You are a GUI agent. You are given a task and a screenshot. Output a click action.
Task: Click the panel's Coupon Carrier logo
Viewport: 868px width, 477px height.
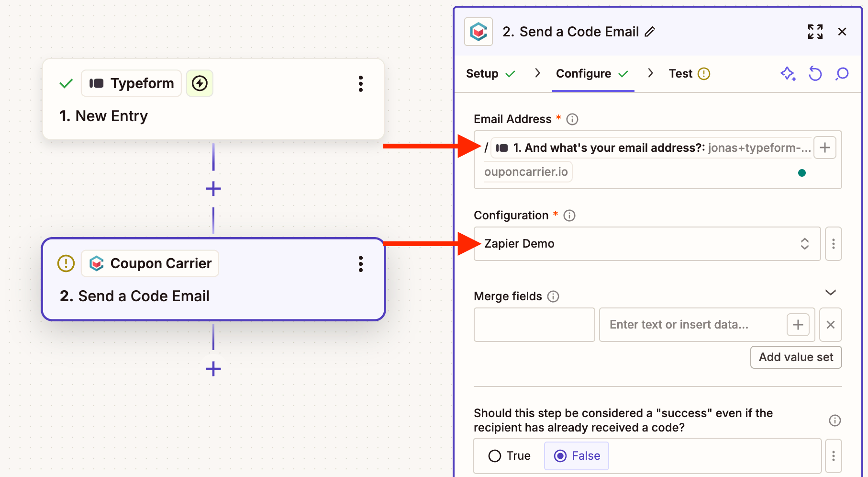pos(479,32)
